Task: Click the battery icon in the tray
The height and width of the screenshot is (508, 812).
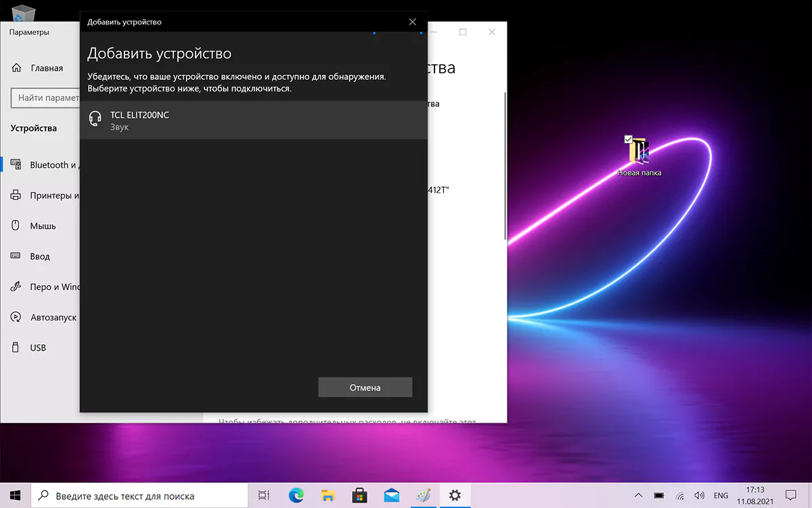Action: coord(659,495)
